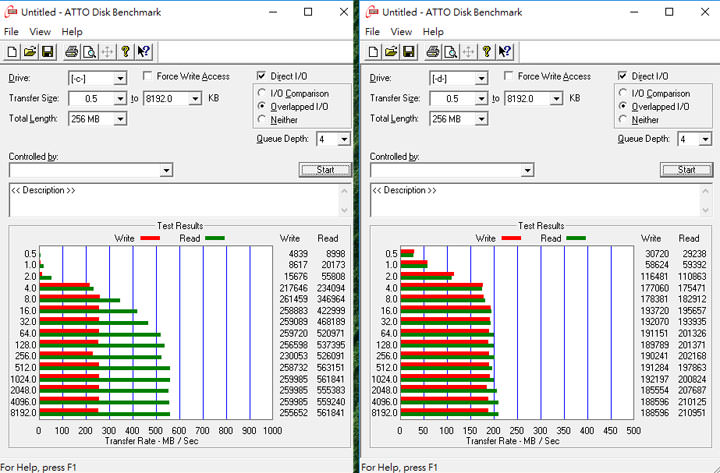This screenshot has width=720, height=473.
Task: Open View menu in drive D window
Action: pyautogui.click(x=401, y=32)
